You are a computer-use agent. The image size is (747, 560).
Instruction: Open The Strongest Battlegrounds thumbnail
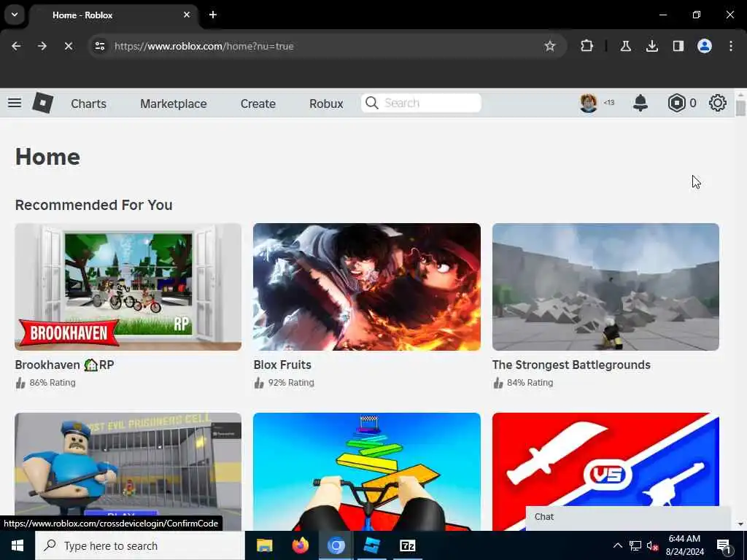click(x=605, y=287)
